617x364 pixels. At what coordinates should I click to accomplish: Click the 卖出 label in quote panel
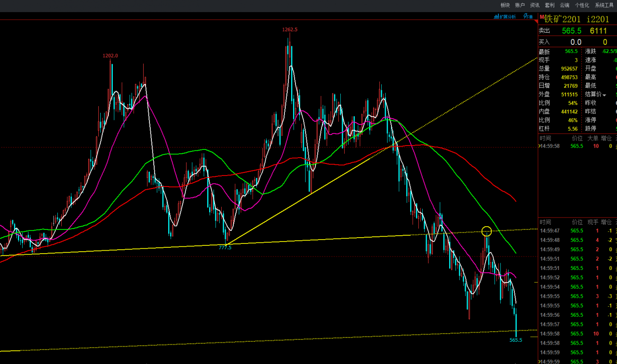point(544,30)
